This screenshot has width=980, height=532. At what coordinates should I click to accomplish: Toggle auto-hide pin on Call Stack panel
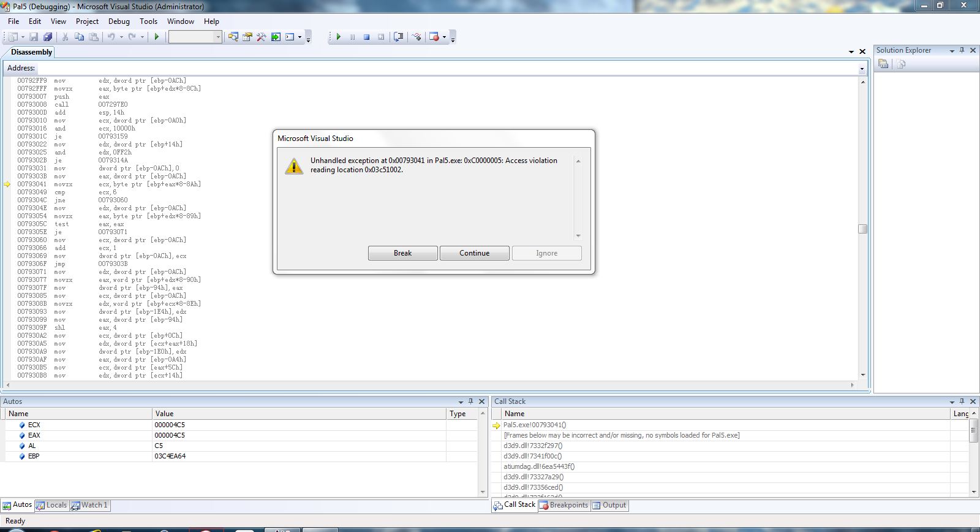coord(962,401)
